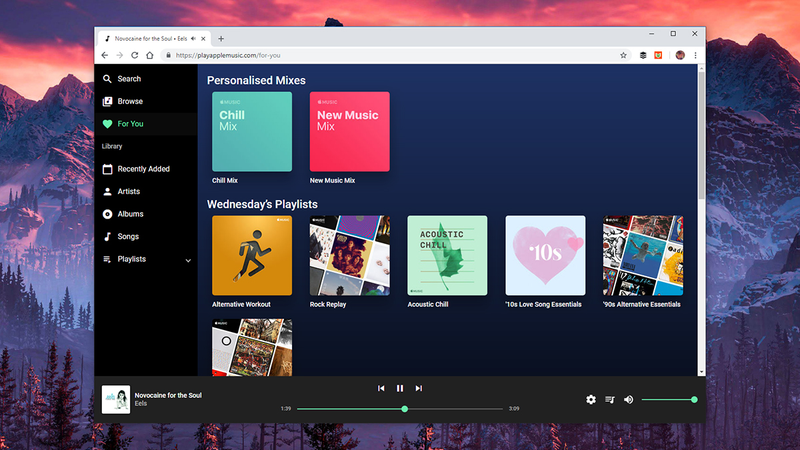This screenshot has height=450, width=800.
Task: Select For You menu label
Action: coord(130,124)
